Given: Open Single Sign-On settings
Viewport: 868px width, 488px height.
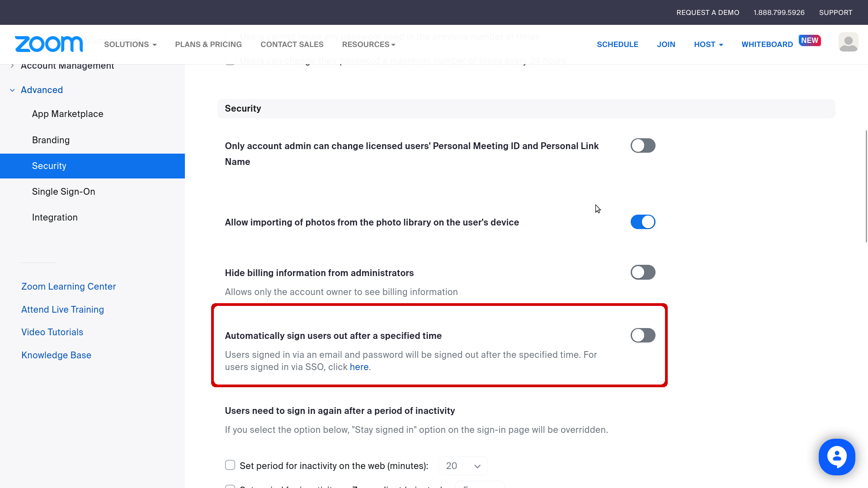Looking at the screenshot, I should pos(64,192).
